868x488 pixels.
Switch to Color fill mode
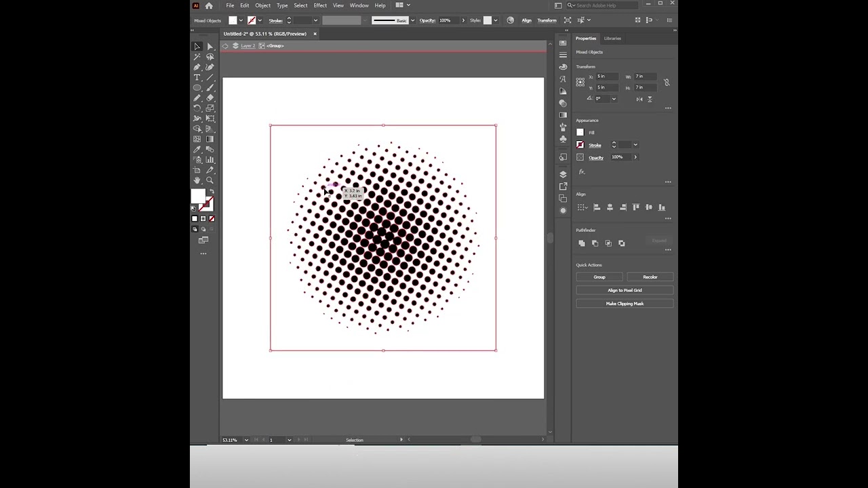pos(195,219)
